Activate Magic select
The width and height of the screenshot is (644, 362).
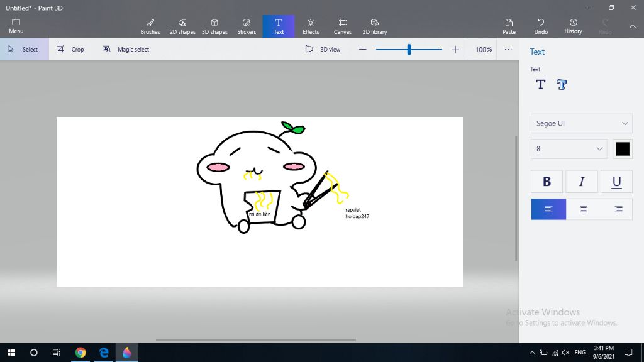coord(126,49)
